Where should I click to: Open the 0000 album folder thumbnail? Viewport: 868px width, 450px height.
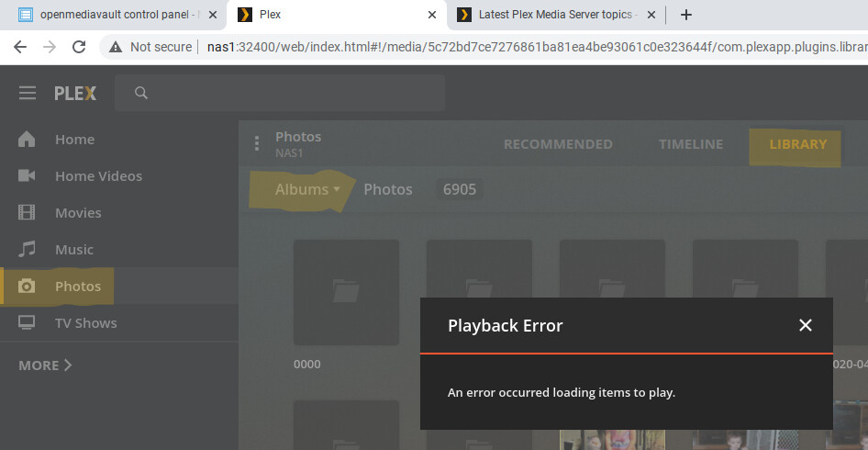point(346,293)
